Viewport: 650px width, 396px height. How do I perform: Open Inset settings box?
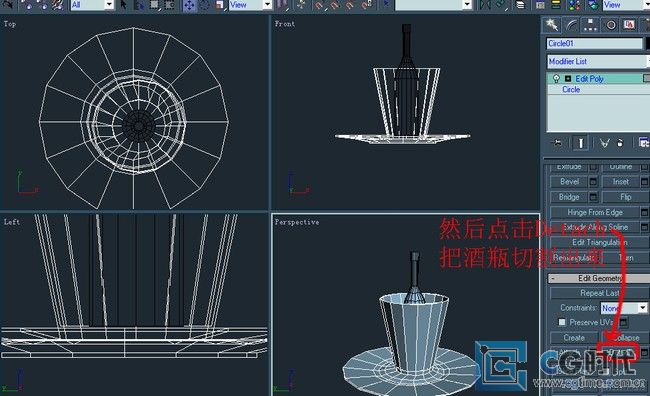click(x=644, y=182)
